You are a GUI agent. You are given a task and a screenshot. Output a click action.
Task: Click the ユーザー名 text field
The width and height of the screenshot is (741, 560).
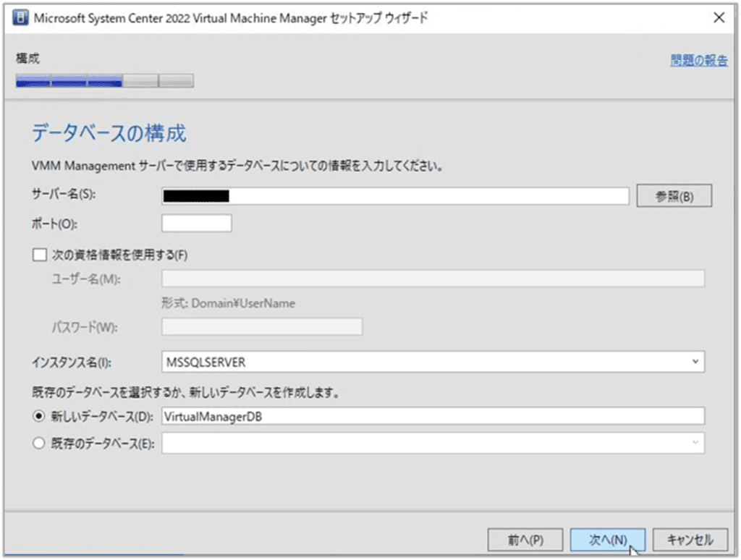(x=433, y=279)
